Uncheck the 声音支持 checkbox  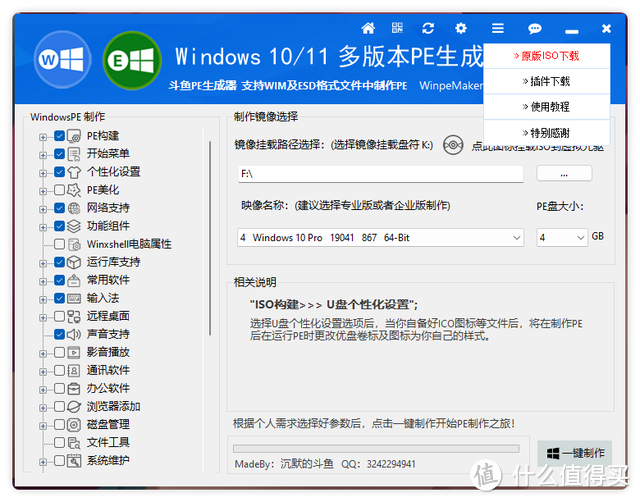tap(59, 334)
